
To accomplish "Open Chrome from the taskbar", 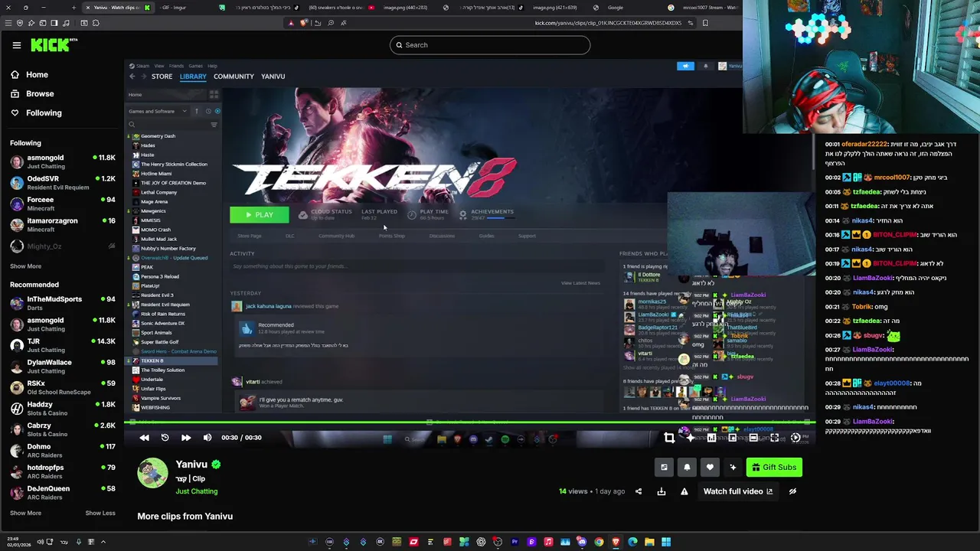I will [599, 542].
